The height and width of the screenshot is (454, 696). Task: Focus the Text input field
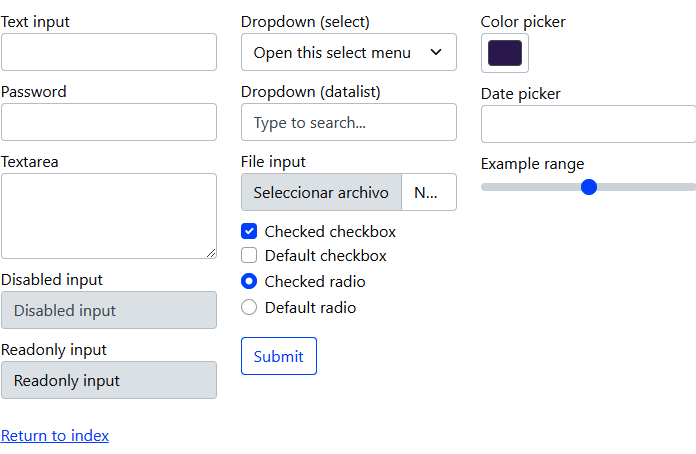109,53
